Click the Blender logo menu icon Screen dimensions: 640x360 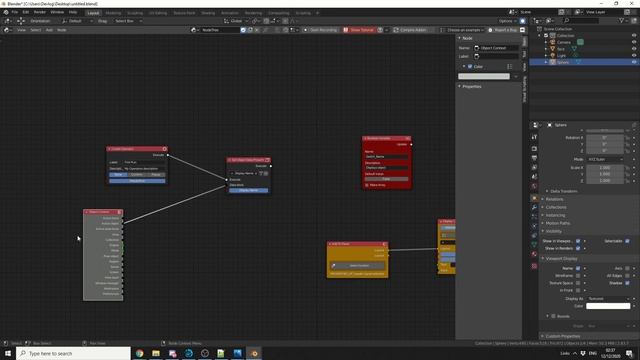click(x=6, y=12)
